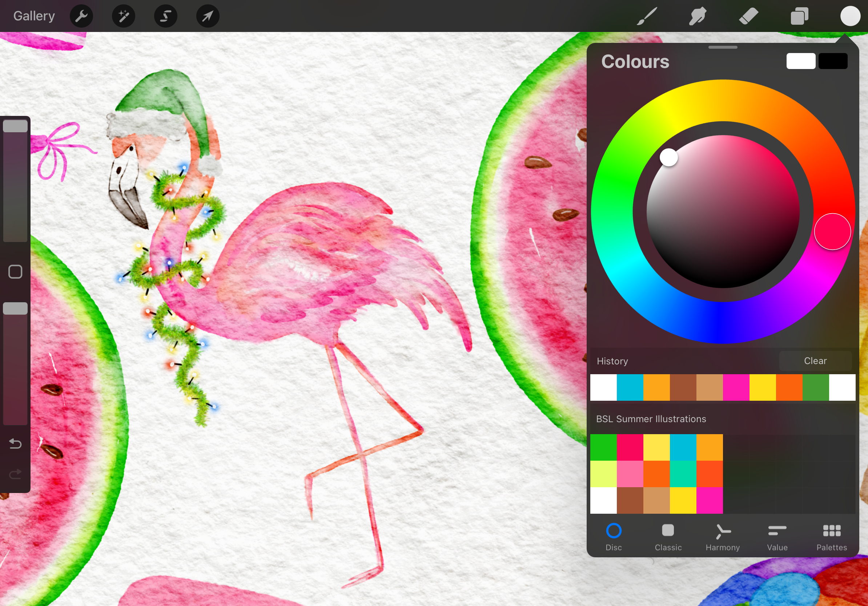This screenshot has width=868, height=606.
Task: Switch to the Harmony colour tab
Action: [x=723, y=537]
